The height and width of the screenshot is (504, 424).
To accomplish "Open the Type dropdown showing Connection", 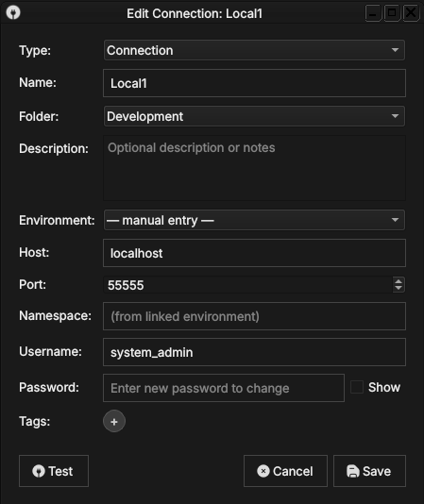I will click(254, 50).
